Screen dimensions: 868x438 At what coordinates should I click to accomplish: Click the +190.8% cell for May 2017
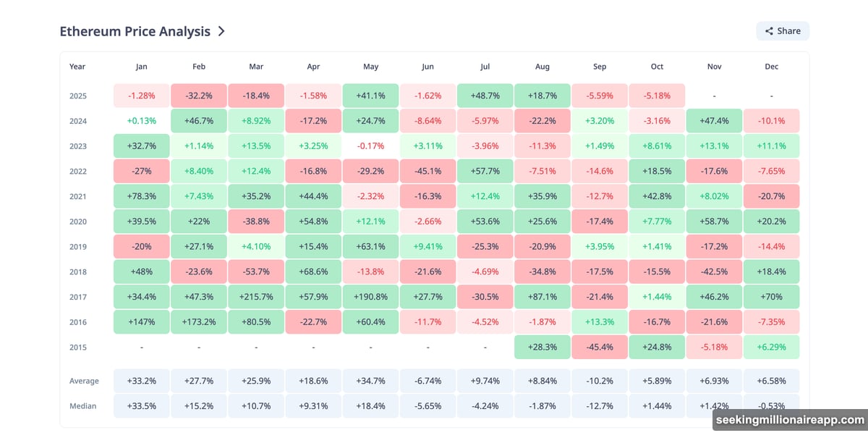coord(370,296)
